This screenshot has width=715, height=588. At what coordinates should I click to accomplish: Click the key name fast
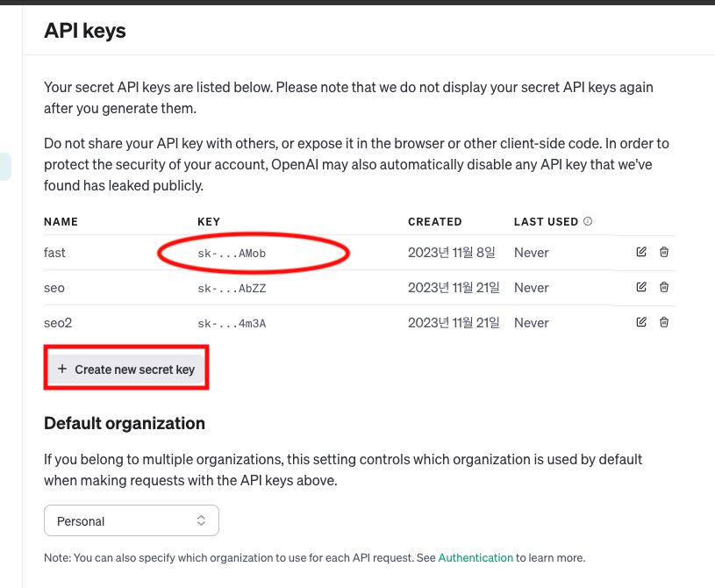(x=54, y=252)
